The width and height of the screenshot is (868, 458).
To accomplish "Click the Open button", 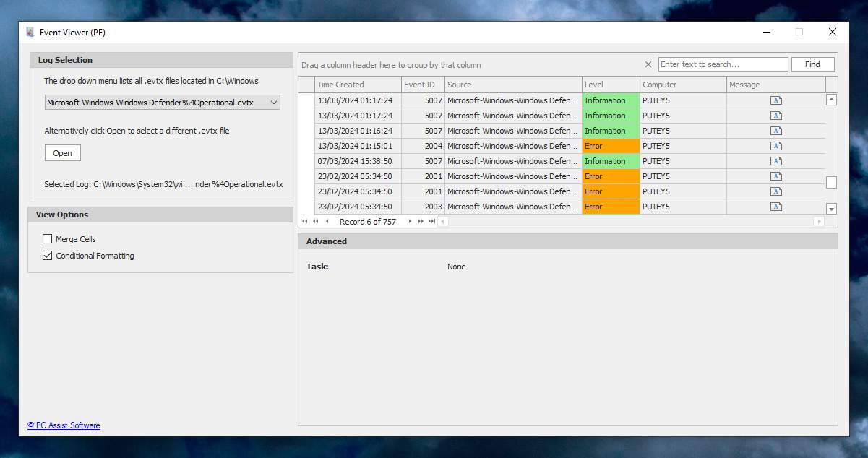I will (63, 153).
